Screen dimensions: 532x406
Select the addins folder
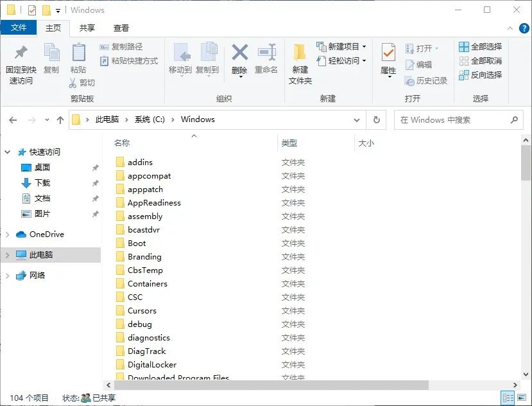coord(140,163)
